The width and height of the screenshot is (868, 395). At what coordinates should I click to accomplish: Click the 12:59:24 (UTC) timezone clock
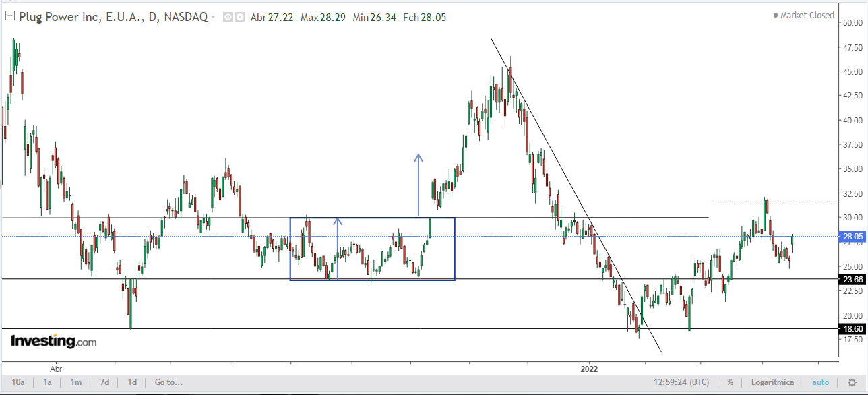[x=681, y=382]
